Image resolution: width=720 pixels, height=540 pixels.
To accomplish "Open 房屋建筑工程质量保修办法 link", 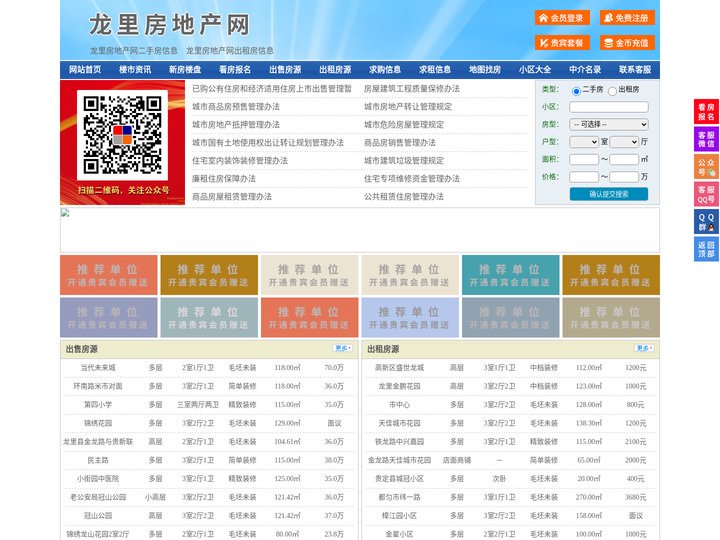I will click(x=412, y=89).
